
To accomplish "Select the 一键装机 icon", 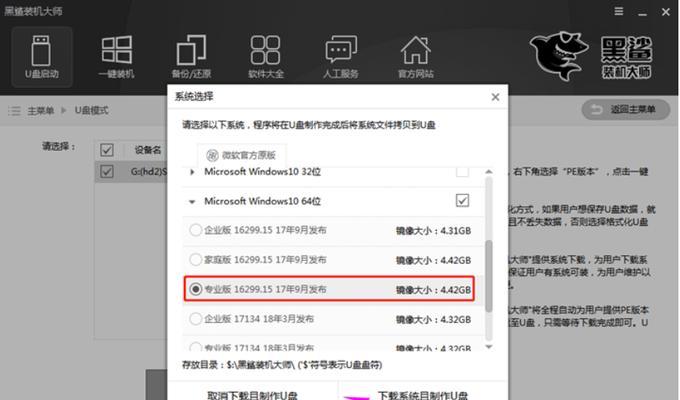I will [116, 57].
